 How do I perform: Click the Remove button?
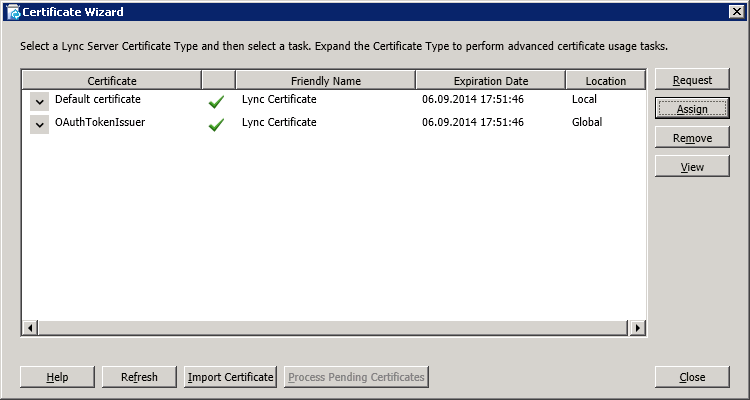692,138
